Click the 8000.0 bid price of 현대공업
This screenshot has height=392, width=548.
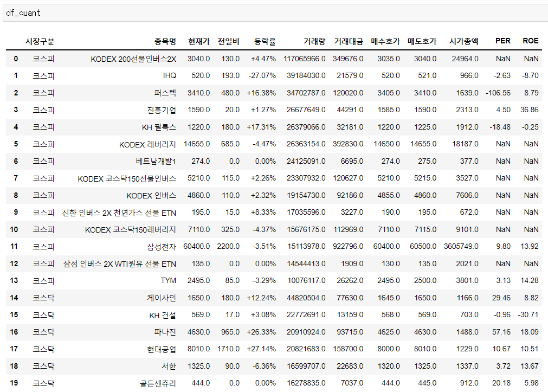coord(389,349)
